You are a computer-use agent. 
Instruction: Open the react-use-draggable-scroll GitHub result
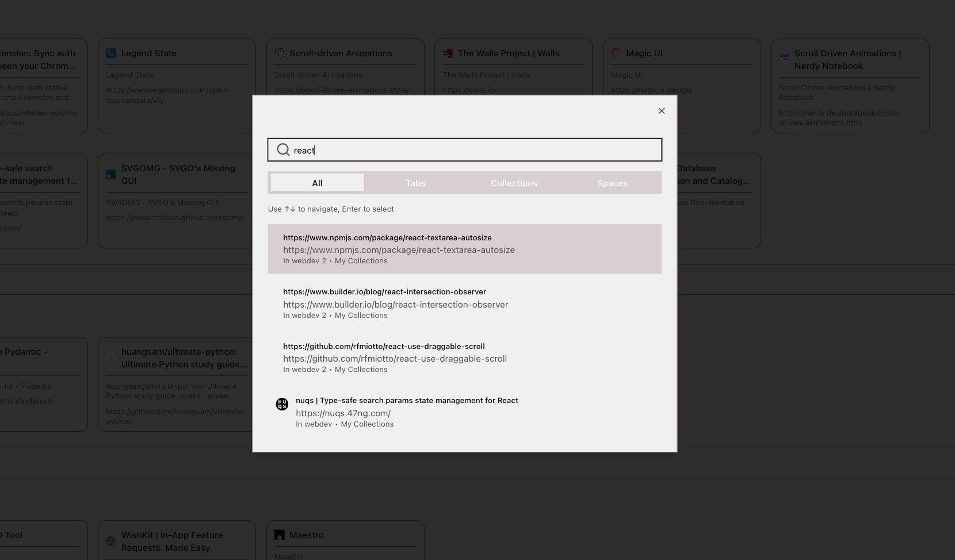[x=465, y=358]
